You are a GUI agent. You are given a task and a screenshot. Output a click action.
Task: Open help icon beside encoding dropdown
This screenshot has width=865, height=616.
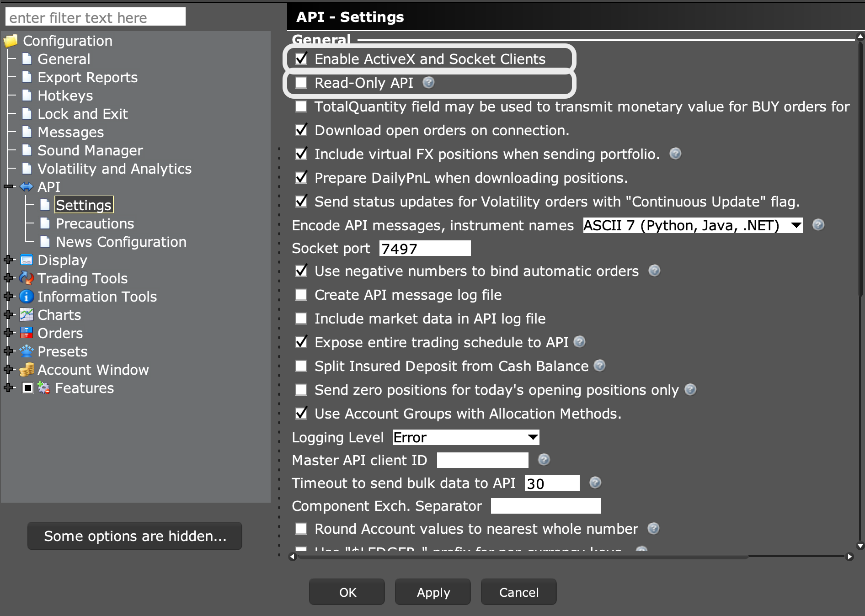[818, 225]
